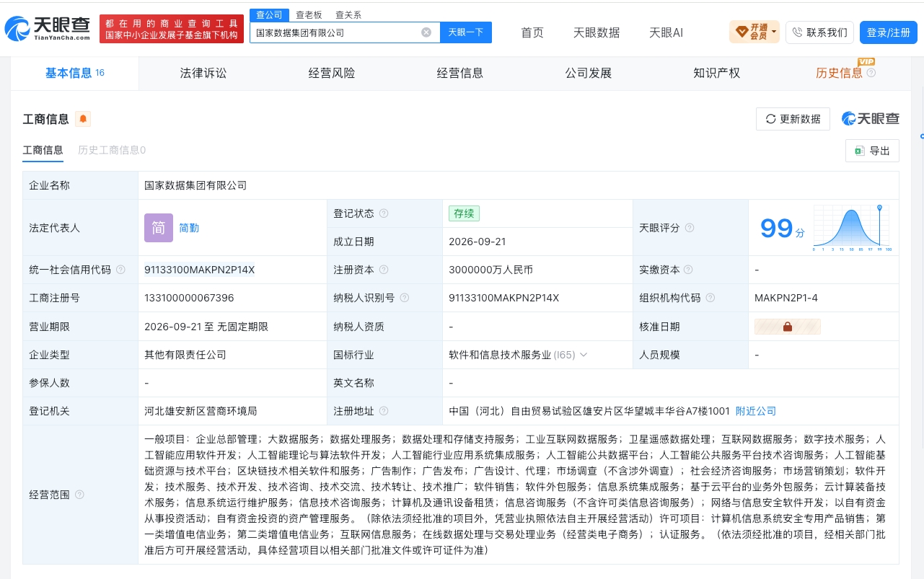Click the locked 核准日期 field icon

tap(787, 327)
